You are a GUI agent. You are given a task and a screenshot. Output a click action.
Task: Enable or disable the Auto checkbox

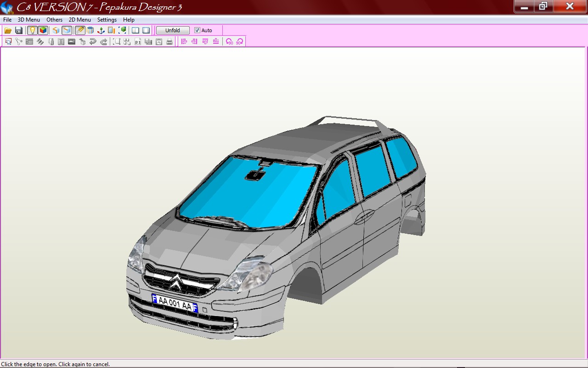tap(198, 30)
